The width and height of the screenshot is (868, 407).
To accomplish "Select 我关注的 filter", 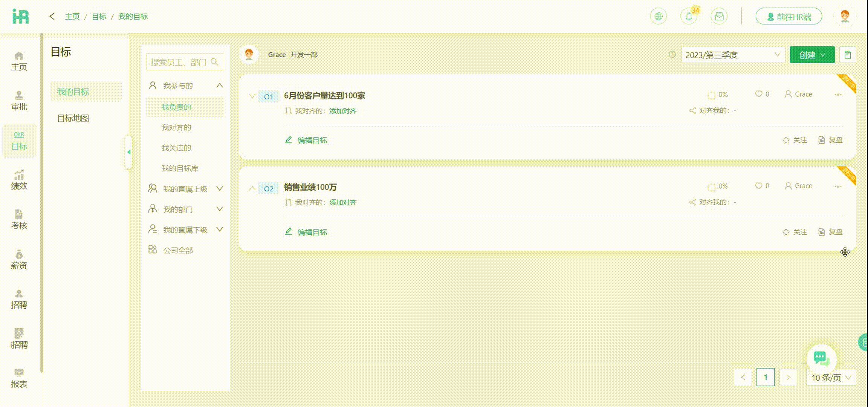I will pyautogui.click(x=176, y=148).
